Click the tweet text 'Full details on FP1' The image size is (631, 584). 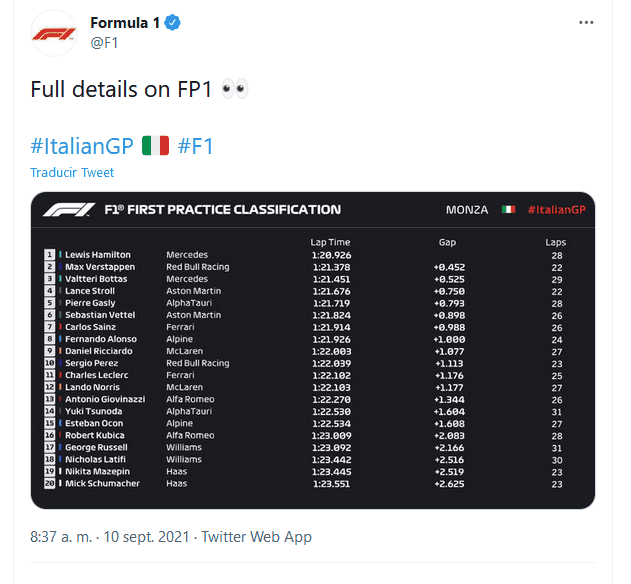[120, 89]
